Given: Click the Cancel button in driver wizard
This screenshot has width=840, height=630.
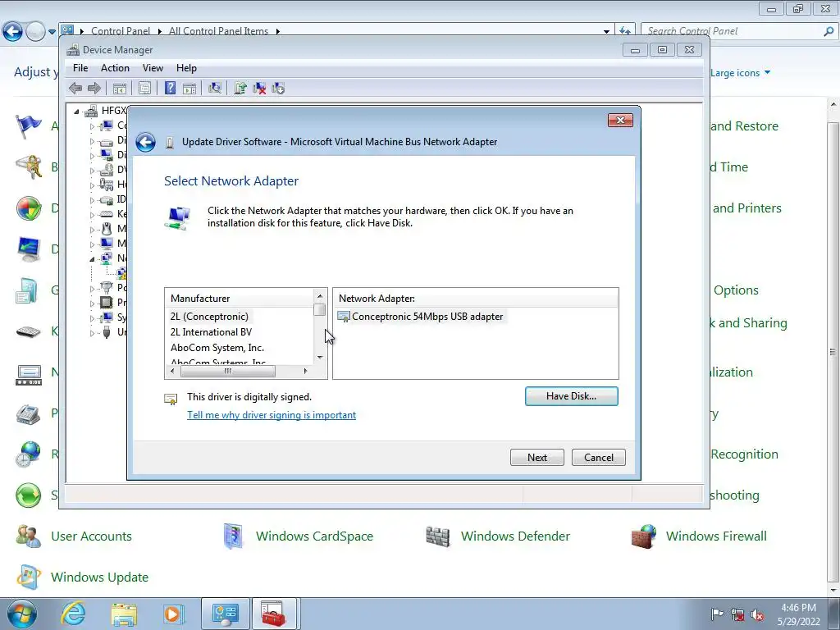Looking at the screenshot, I should coord(598,458).
